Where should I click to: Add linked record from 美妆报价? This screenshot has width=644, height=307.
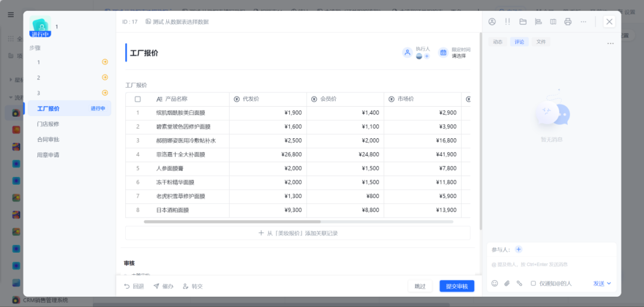click(x=298, y=233)
